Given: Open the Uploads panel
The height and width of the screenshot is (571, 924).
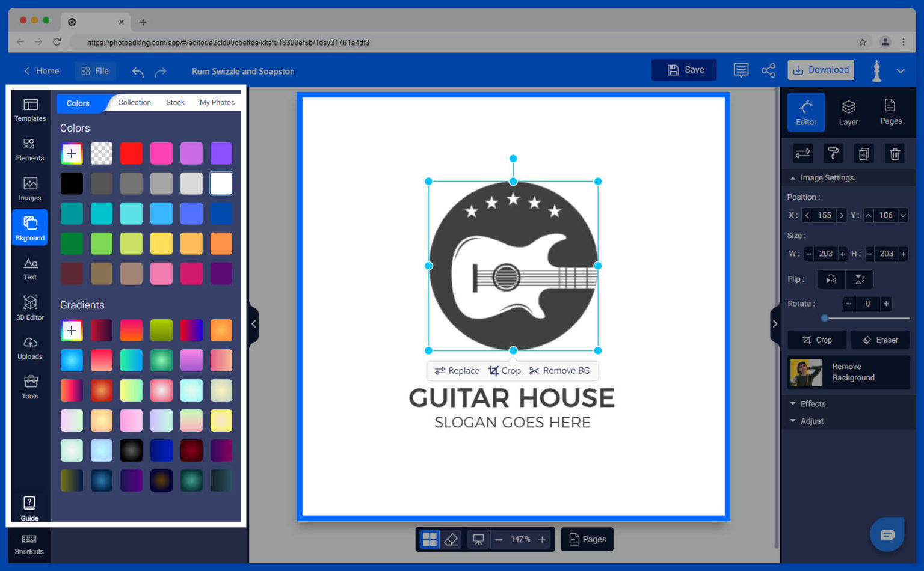Looking at the screenshot, I should (29, 348).
